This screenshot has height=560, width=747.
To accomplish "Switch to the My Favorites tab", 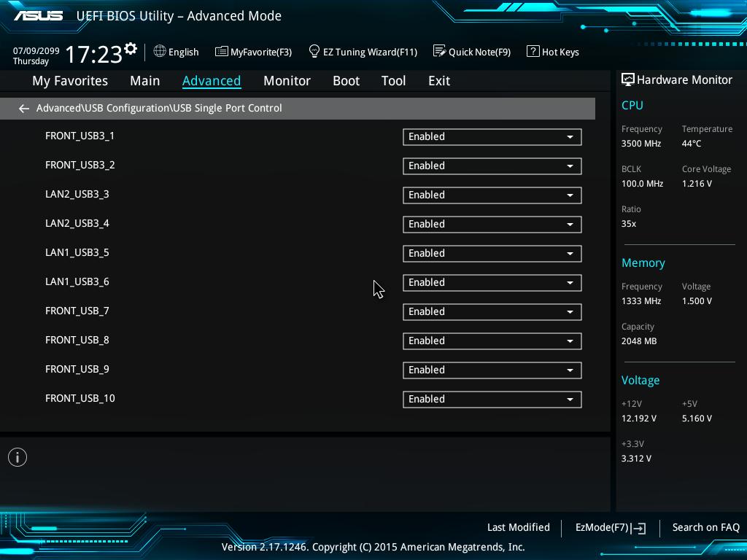I will point(70,81).
